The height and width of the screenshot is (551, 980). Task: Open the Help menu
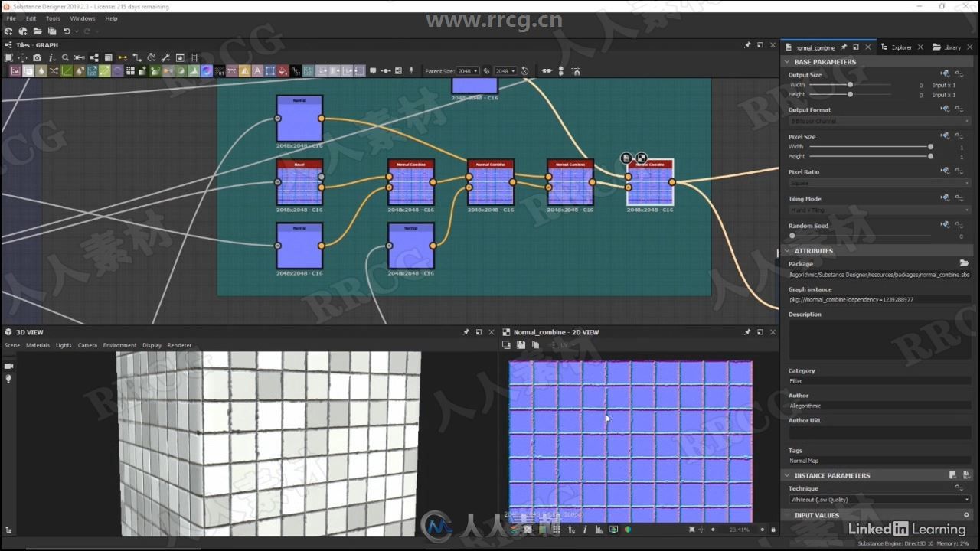tap(111, 18)
